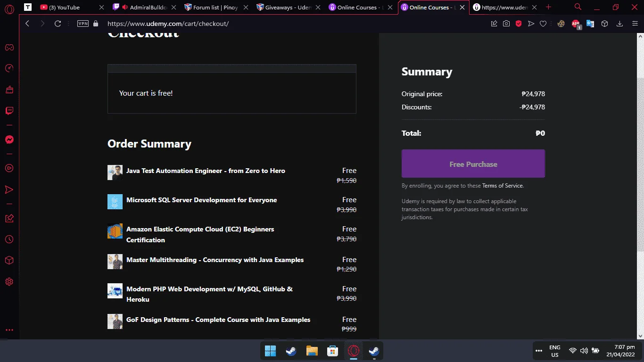This screenshot has width=644, height=362.
Task: Open the cookie extension icon
Action: click(x=561, y=24)
